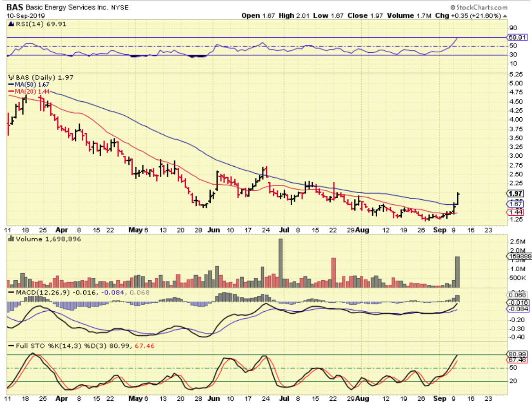Click the volume bars icon beside Volume 1,698,896
The height and width of the screenshot is (405, 532).
pos(11,239)
